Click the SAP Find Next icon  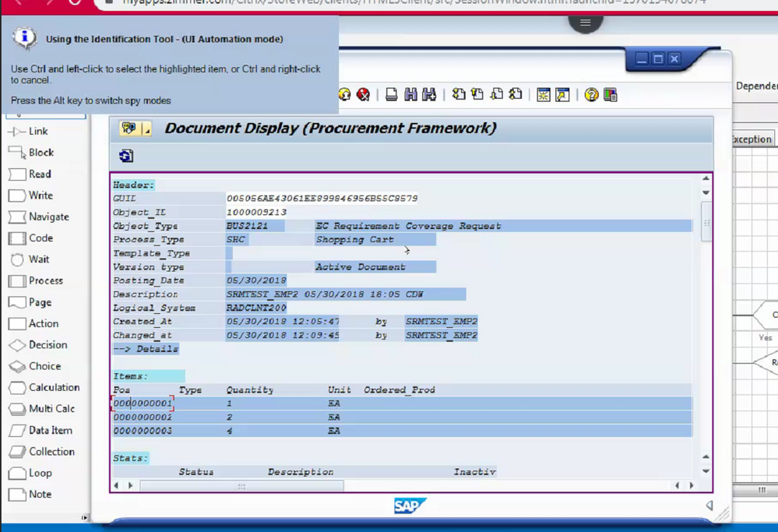pos(429,95)
